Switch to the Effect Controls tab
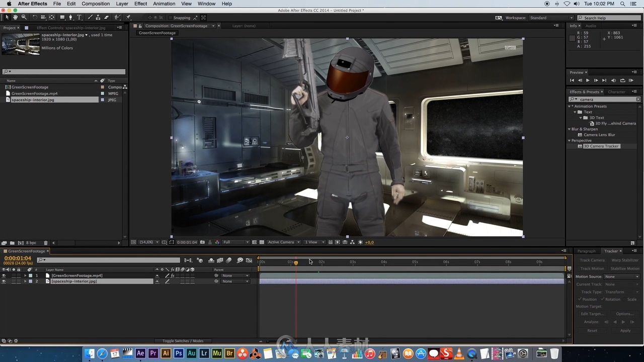This screenshot has width=644, height=362. pyautogui.click(x=71, y=28)
